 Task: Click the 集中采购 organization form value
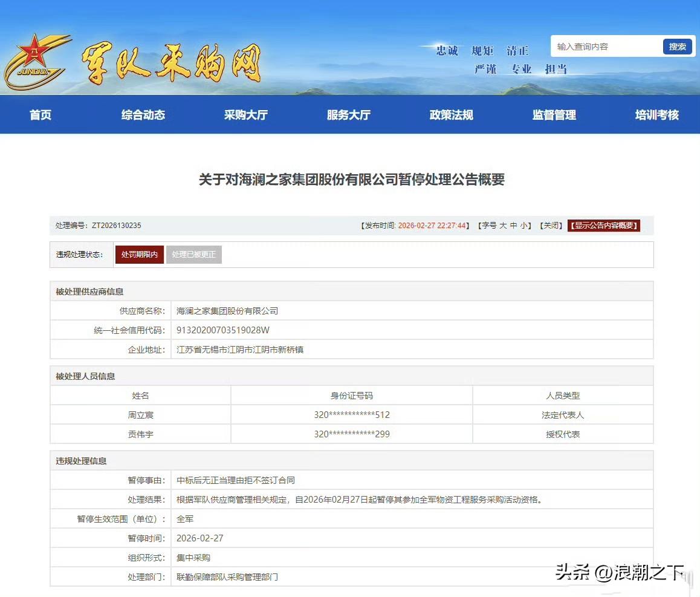coord(193,558)
